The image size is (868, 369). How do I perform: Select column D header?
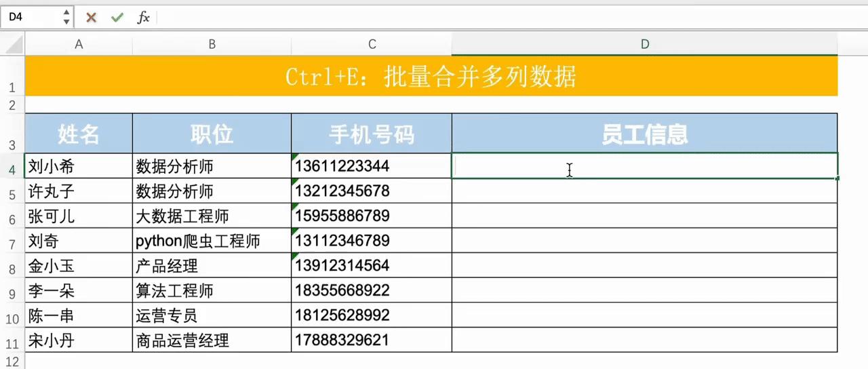point(645,45)
